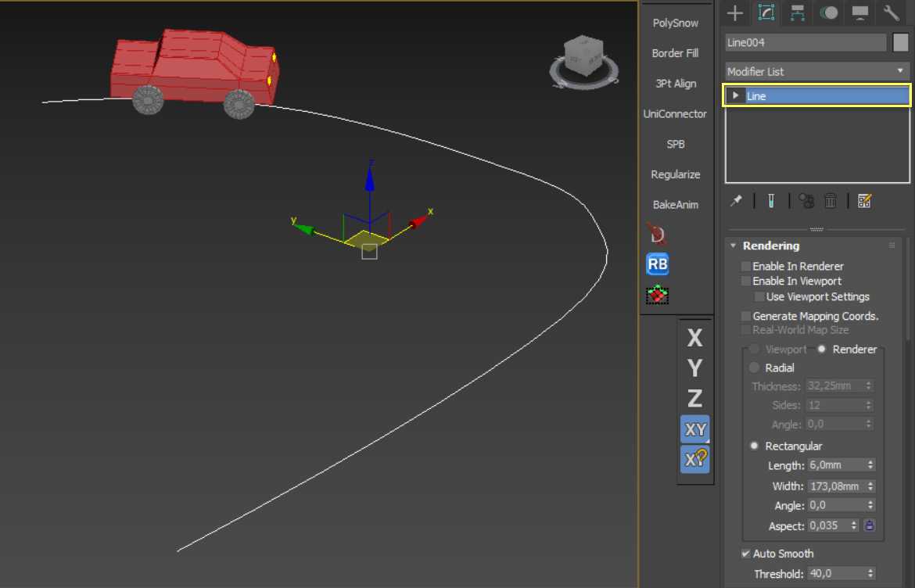Click the BakeAnim toolbar button
This screenshot has height=588, width=915.
[x=675, y=205]
